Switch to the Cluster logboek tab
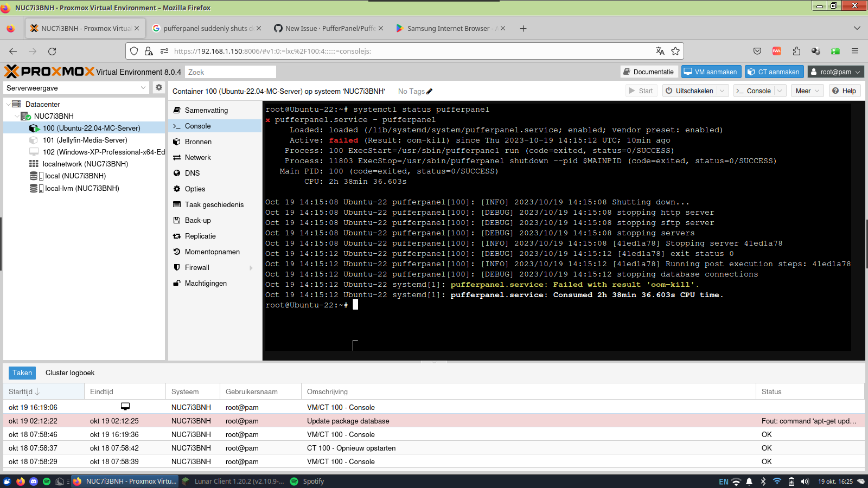 pyautogui.click(x=69, y=373)
